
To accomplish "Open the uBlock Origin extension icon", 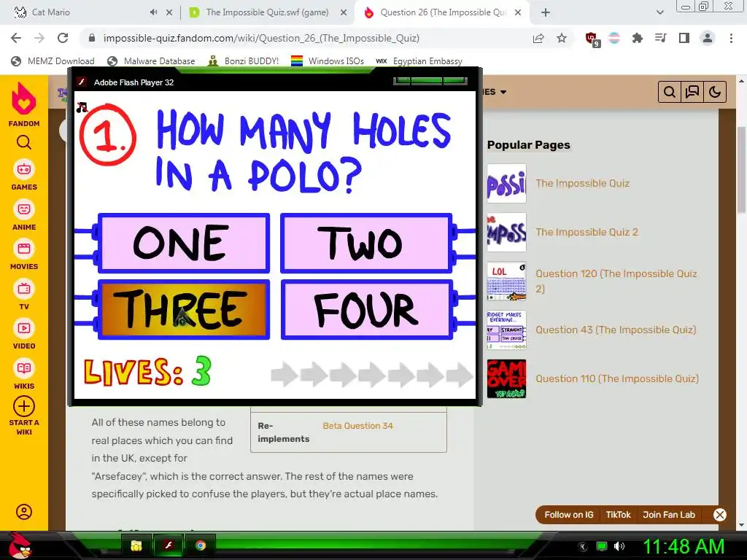I will (x=592, y=39).
